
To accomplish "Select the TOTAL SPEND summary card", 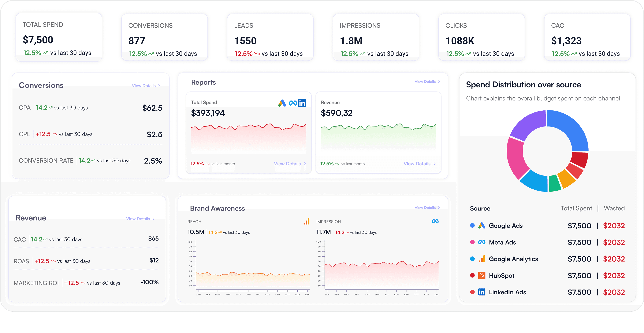I will pos(59,37).
